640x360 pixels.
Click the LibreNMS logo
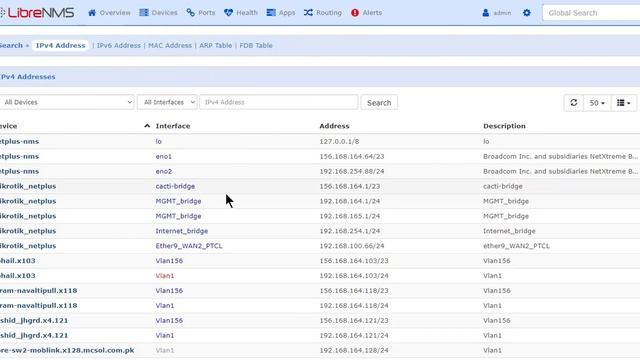[x=38, y=13]
